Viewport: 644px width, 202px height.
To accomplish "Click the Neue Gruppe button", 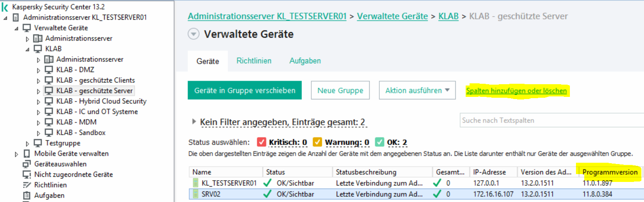I will (340, 91).
